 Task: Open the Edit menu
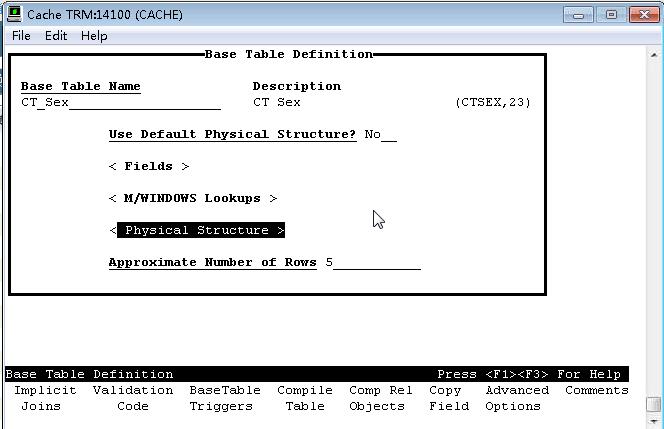(56, 36)
